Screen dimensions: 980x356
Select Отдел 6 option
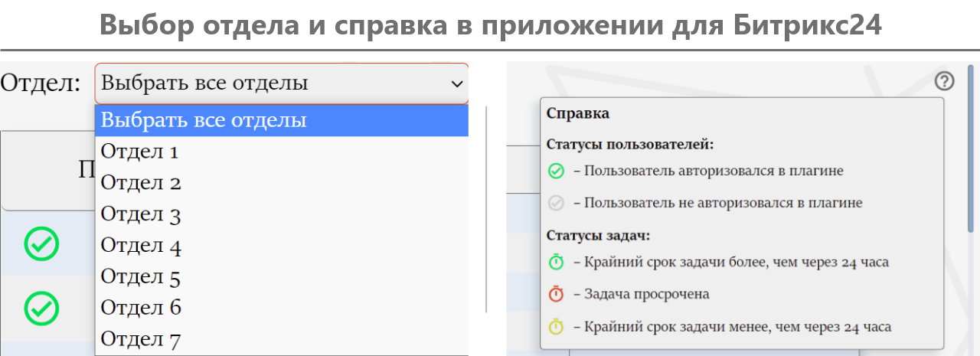282,308
